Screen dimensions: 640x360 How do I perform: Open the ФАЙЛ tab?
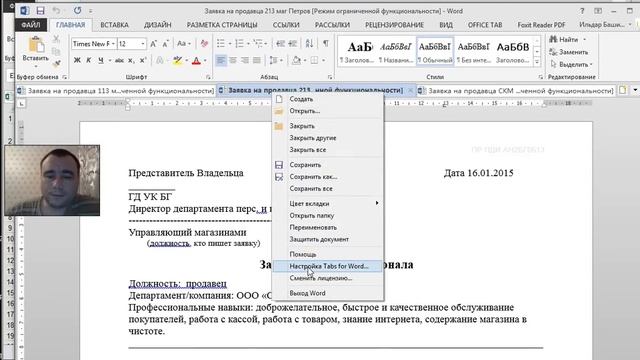tap(31, 25)
